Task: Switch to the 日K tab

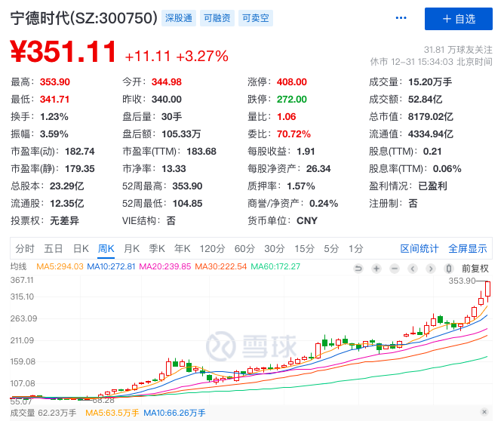Action: [x=81, y=248]
